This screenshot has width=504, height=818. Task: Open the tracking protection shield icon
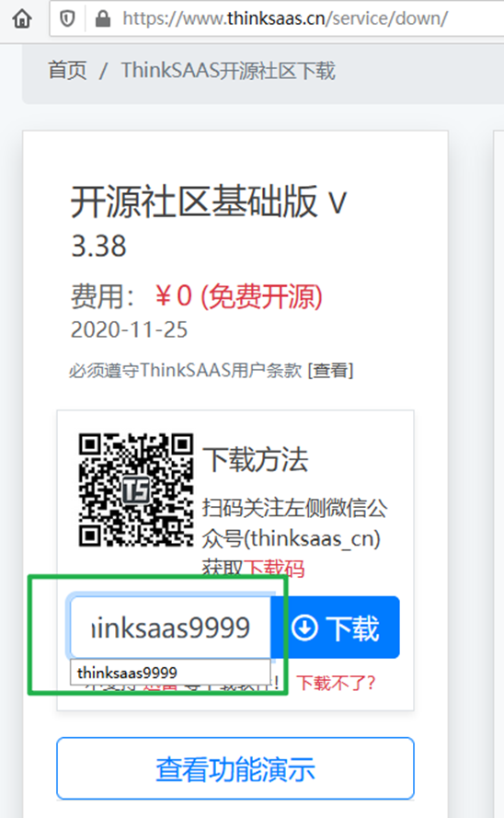pyautogui.click(x=68, y=18)
